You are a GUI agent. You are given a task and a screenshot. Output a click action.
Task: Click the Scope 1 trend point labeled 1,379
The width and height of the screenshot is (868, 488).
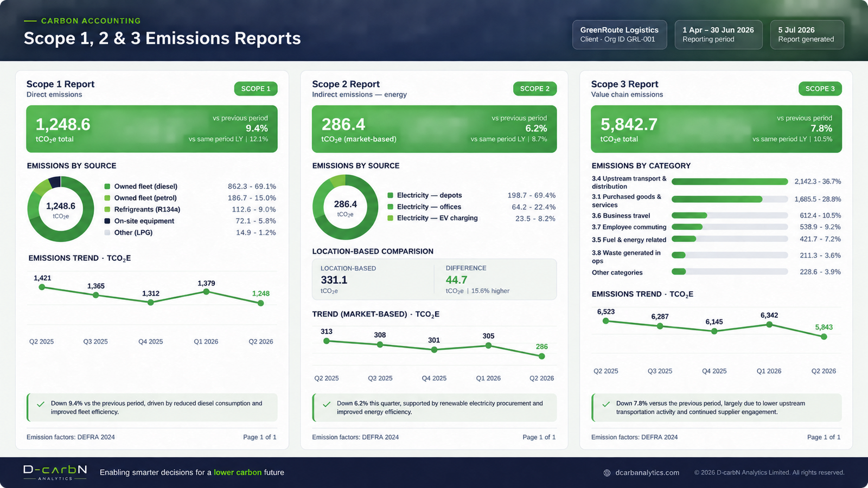(x=206, y=292)
